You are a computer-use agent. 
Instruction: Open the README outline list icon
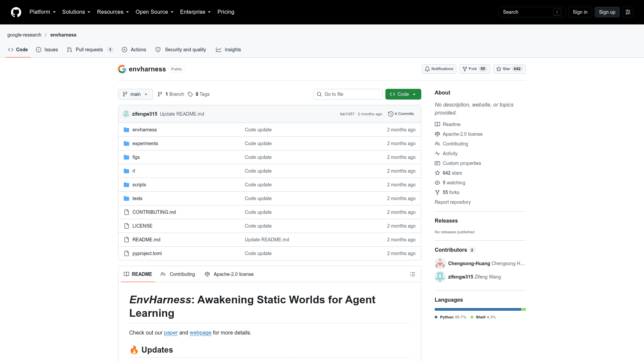pyautogui.click(x=412, y=274)
